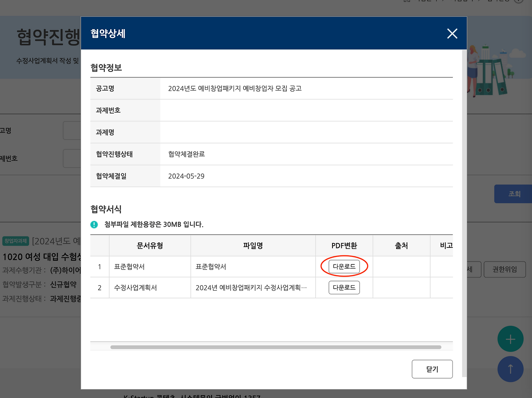Select the PDF변환 column header

(x=344, y=245)
